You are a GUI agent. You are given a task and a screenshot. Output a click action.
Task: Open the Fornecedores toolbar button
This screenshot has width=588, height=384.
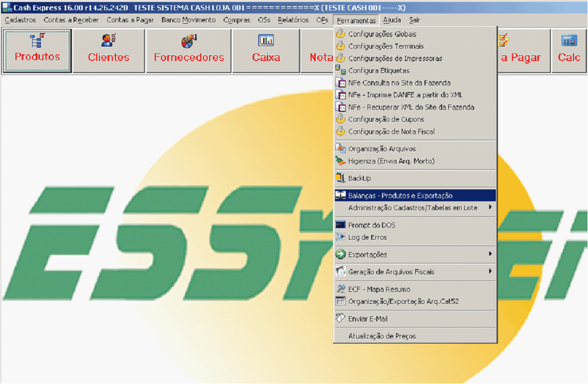[x=188, y=51]
